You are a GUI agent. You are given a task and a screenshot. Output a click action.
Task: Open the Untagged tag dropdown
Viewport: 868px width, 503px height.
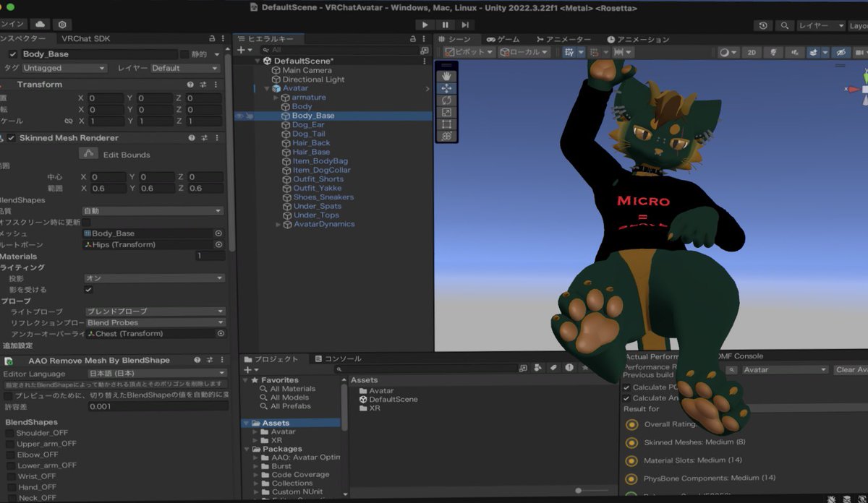click(64, 68)
